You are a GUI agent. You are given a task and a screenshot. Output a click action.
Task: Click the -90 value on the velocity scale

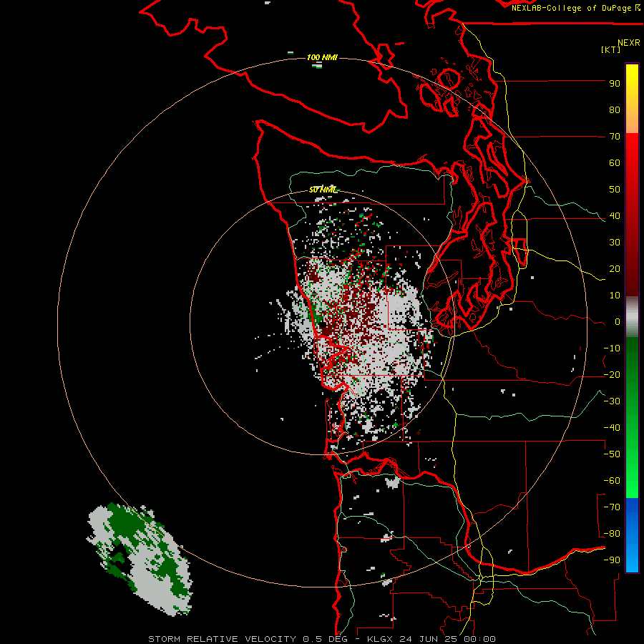(612, 560)
